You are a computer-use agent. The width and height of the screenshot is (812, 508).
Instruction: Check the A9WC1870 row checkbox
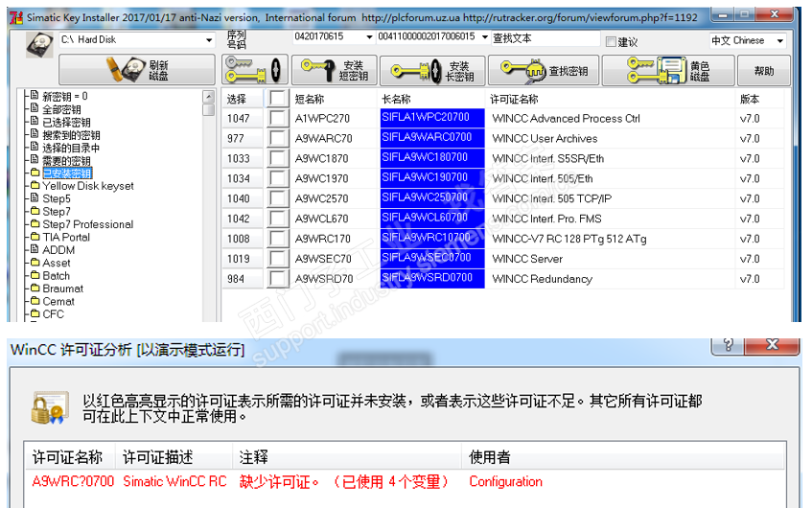[278, 158]
